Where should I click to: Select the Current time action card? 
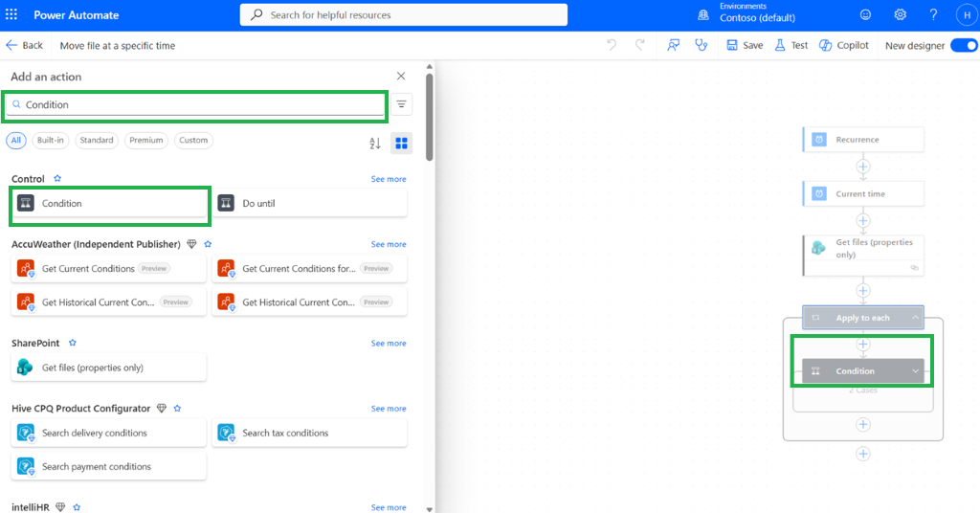[863, 193]
